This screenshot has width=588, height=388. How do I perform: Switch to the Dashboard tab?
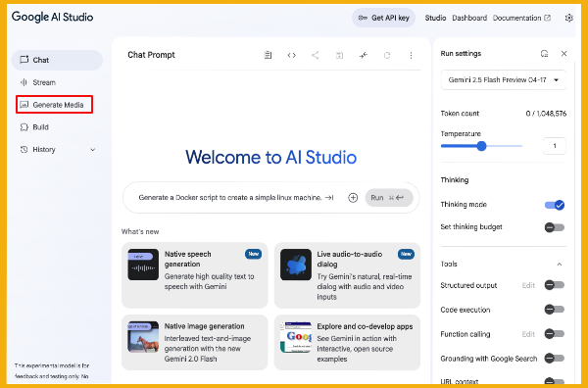tap(469, 18)
